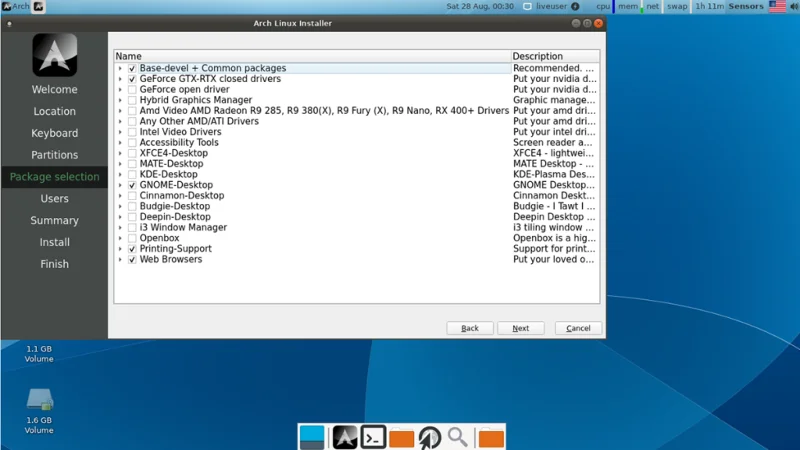Expand the MATE-Desktop row

[120, 164]
